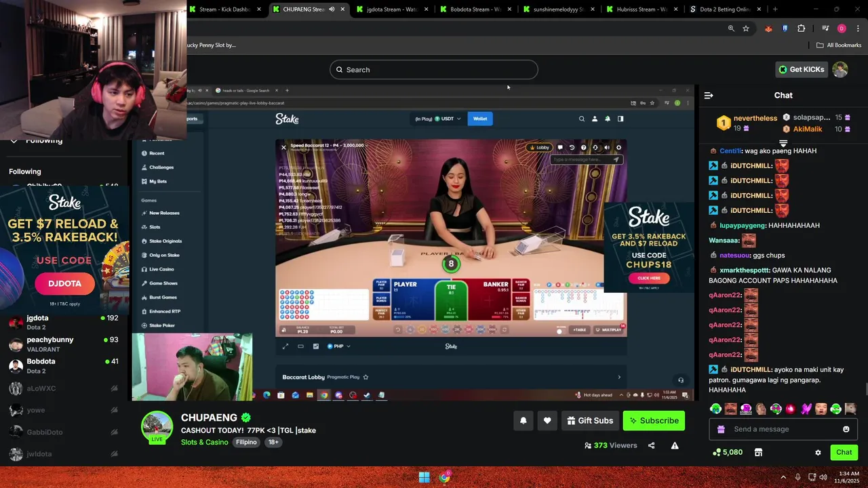This screenshot has width=868, height=488.
Task: Click the 5,080 channel points balance
Action: click(x=728, y=452)
